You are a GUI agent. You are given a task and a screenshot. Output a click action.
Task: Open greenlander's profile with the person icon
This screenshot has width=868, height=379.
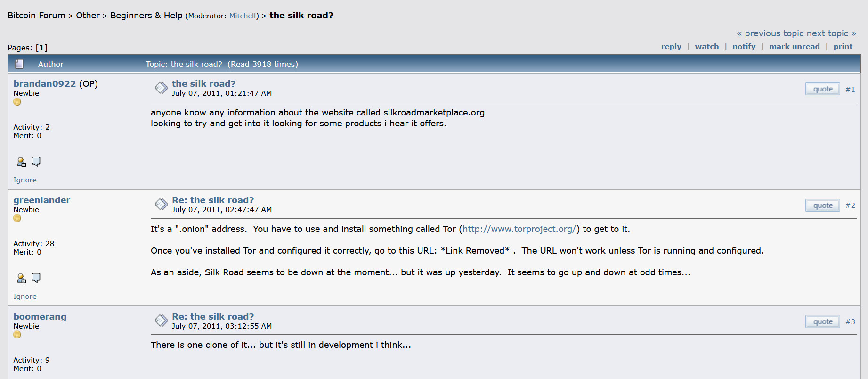pyautogui.click(x=21, y=278)
